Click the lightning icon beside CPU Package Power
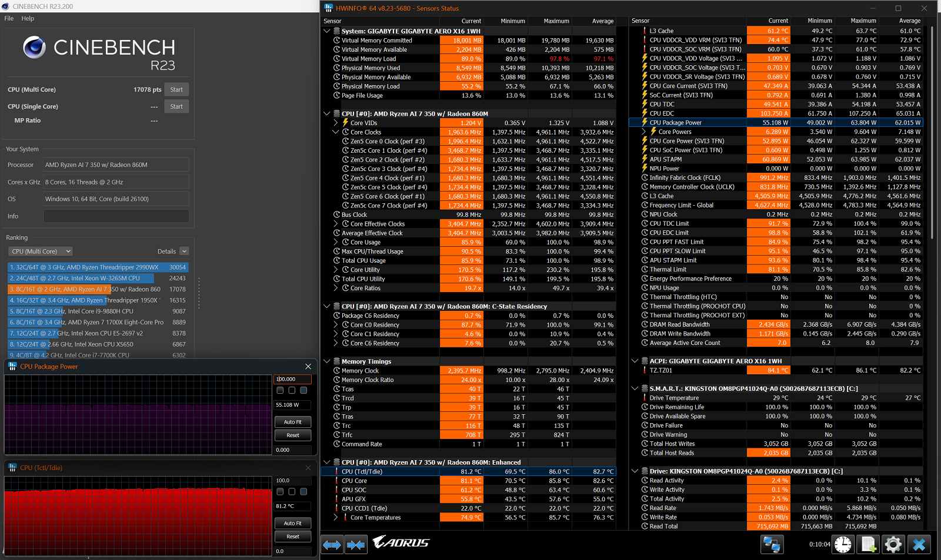941x560 pixels. coord(645,122)
